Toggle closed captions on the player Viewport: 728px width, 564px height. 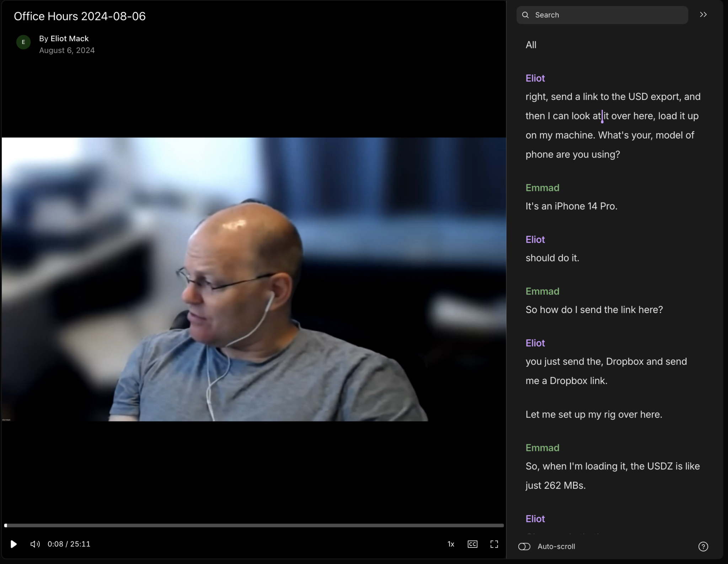click(x=472, y=544)
